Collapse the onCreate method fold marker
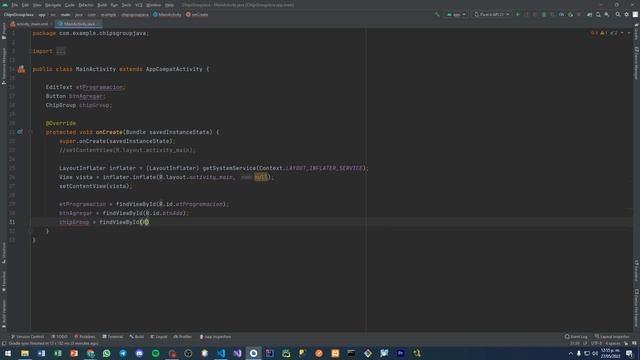 coord(30,132)
